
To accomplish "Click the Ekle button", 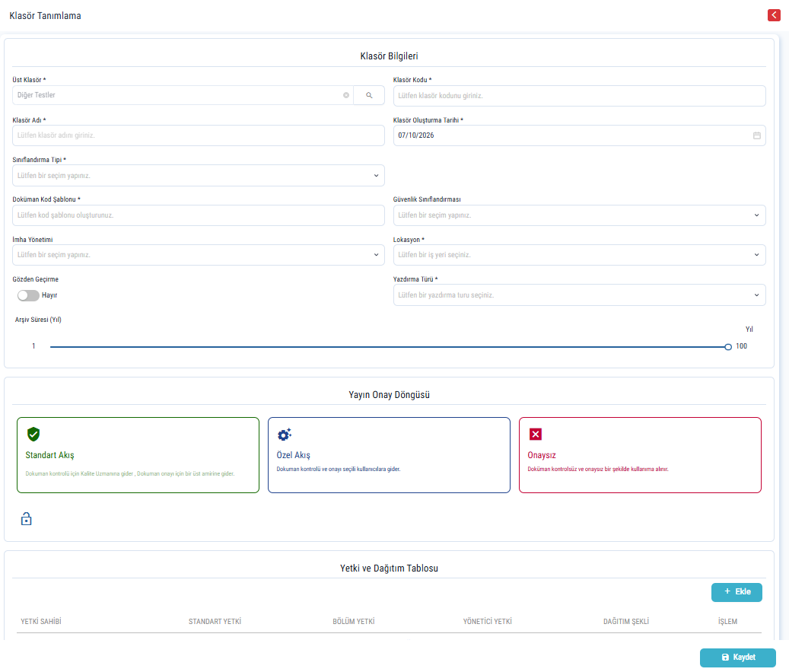I will point(737,592).
